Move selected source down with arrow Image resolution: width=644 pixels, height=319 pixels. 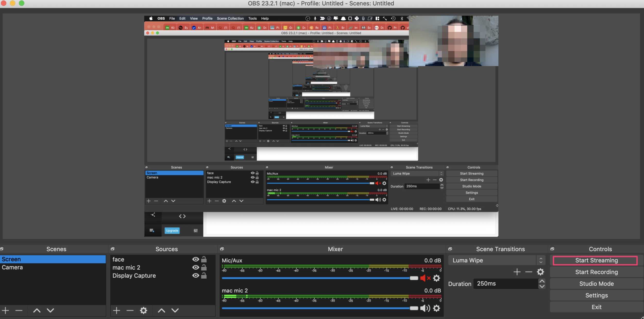(x=175, y=311)
